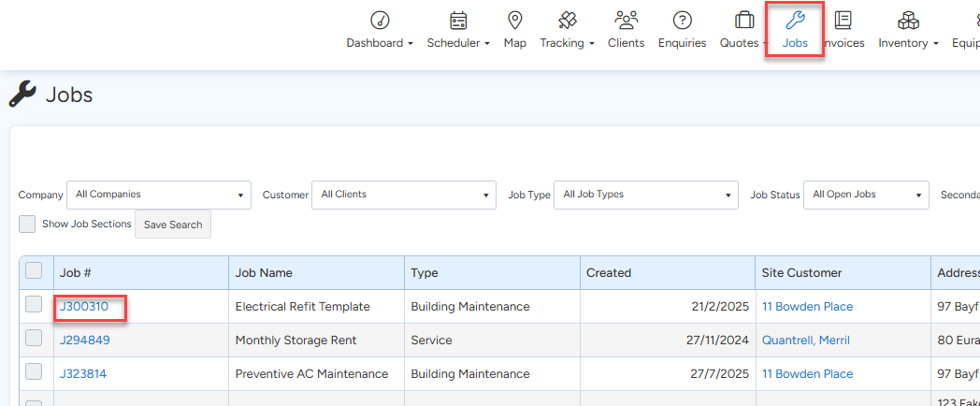Click the Invoices book icon

click(x=843, y=21)
